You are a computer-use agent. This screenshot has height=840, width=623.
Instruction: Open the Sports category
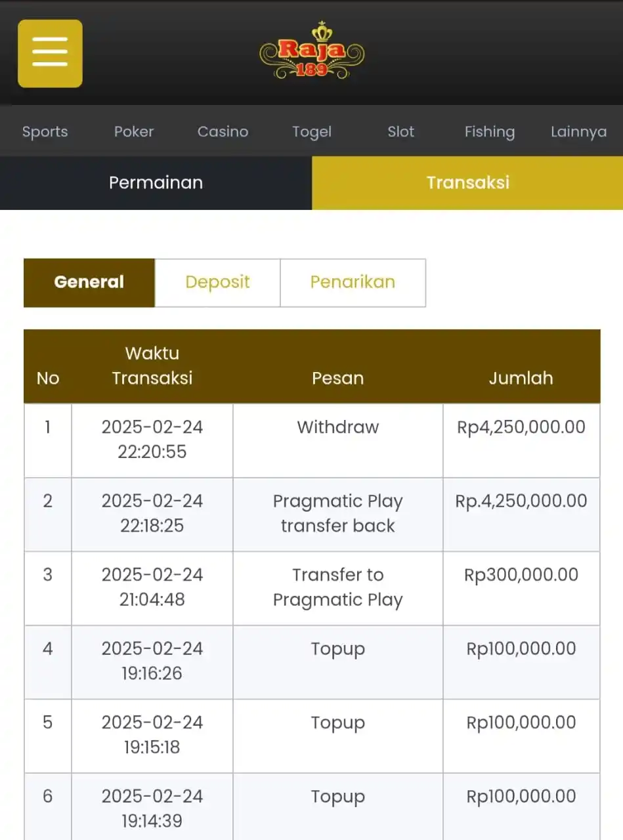pos(45,131)
